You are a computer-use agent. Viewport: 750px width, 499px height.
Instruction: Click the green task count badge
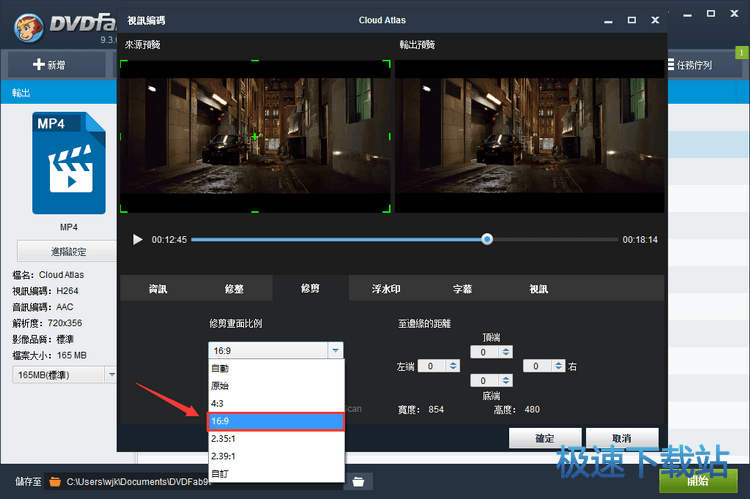[x=742, y=52]
